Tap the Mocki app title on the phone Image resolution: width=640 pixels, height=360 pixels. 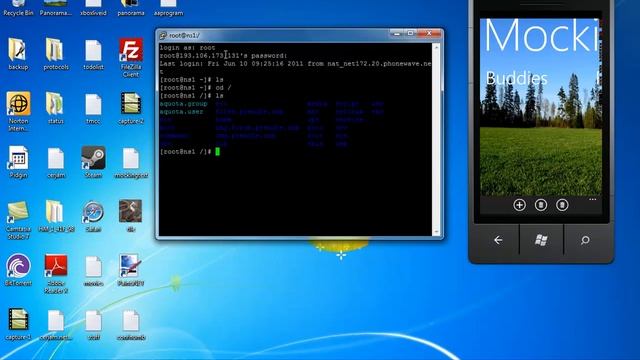click(541, 36)
